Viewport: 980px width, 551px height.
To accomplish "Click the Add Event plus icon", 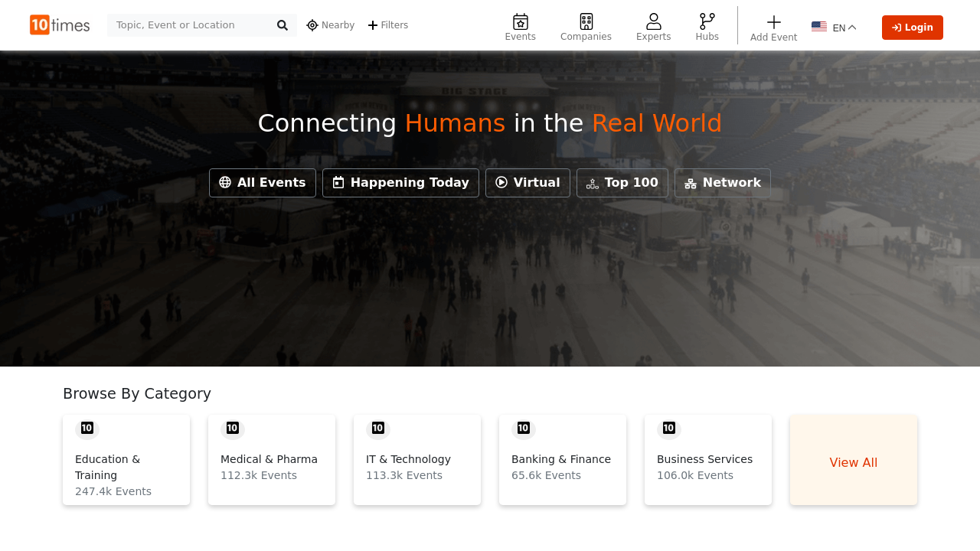I will pos(774,22).
